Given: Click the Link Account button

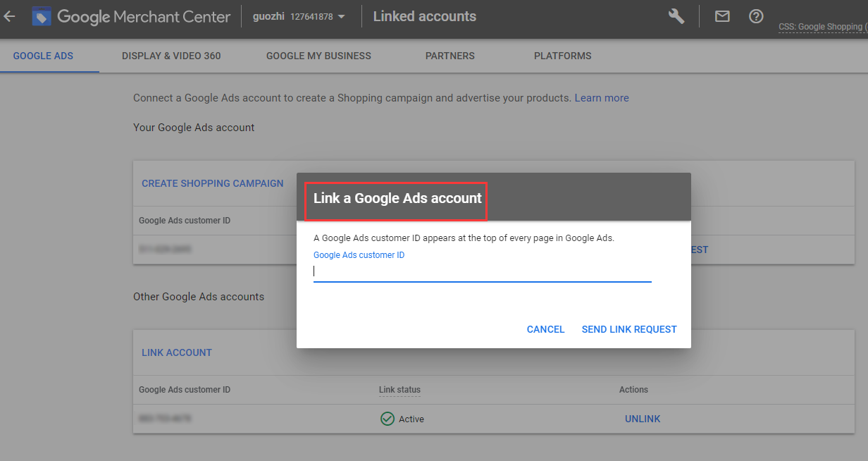Looking at the screenshot, I should coord(177,352).
